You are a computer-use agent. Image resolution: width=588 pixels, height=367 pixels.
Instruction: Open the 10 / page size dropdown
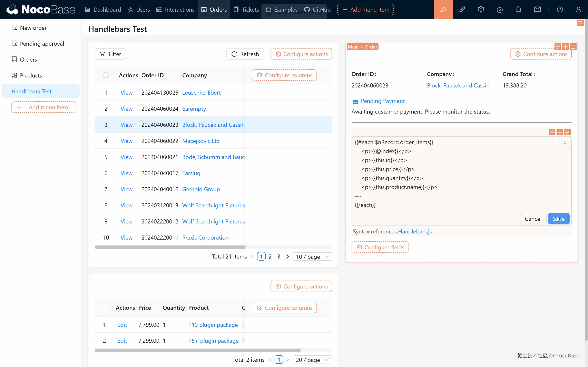click(312, 256)
